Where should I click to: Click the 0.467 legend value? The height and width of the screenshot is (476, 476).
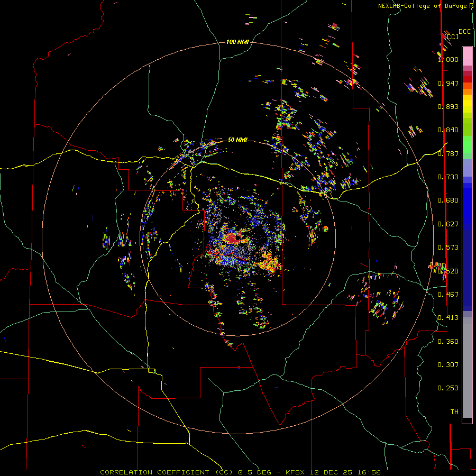(x=448, y=294)
